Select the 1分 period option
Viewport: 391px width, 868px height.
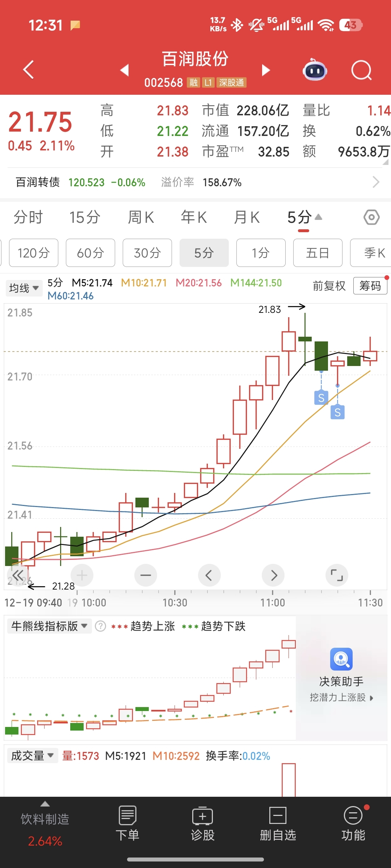(x=261, y=253)
